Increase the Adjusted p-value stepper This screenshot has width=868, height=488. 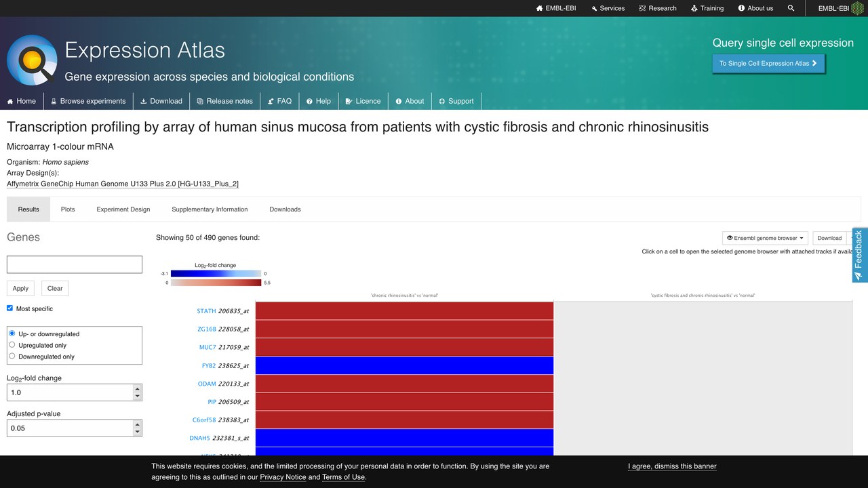[x=138, y=424]
